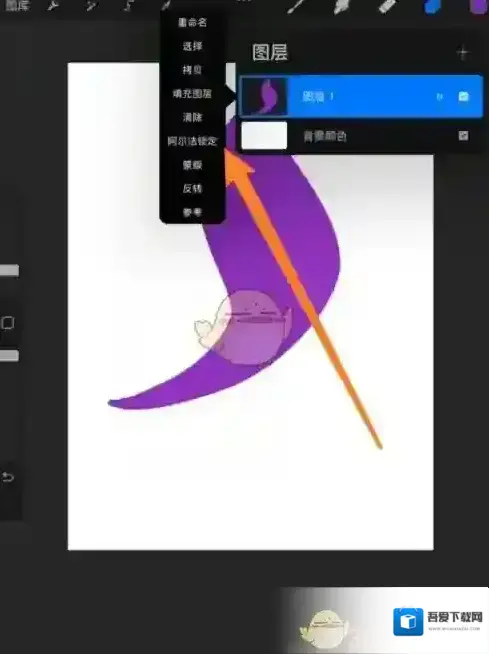Enable 阿尔法锁定 (Alpha Lock) option
The width and height of the screenshot is (489, 654).
coord(192,141)
